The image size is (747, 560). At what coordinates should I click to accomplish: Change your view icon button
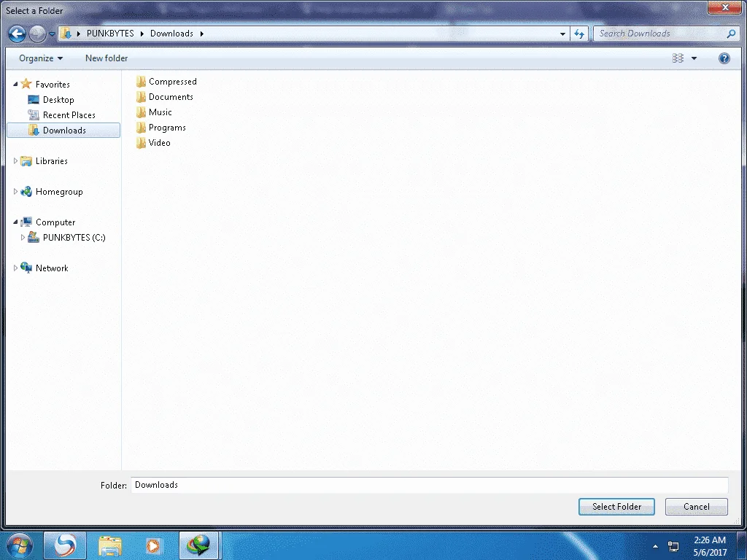pos(678,58)
